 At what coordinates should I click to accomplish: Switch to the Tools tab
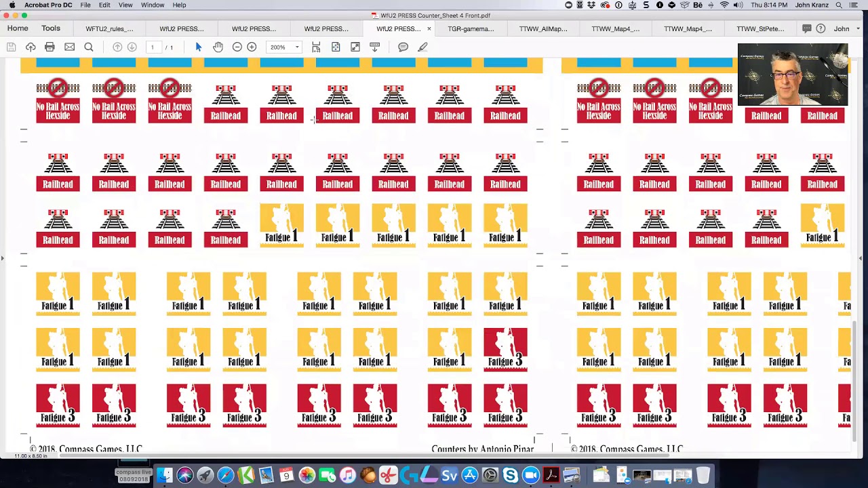pyautogui.click(x=51, y=28)
